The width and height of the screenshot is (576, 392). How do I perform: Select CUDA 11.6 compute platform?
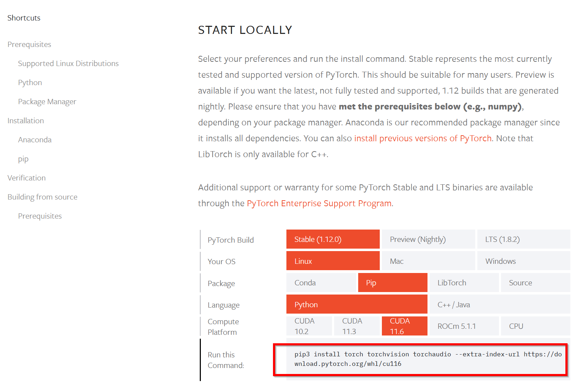coord(405,326)
